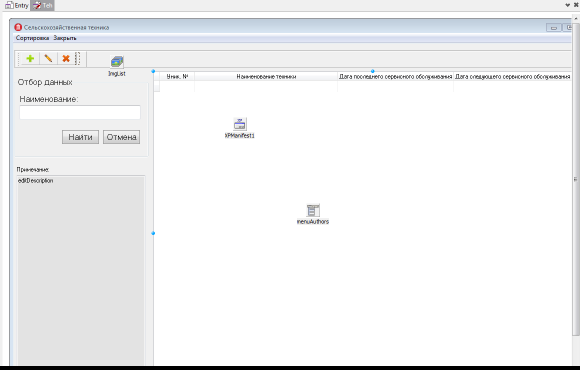Open the tab list dropdown arrow
The image size is (580, 370).
[567, 5]
